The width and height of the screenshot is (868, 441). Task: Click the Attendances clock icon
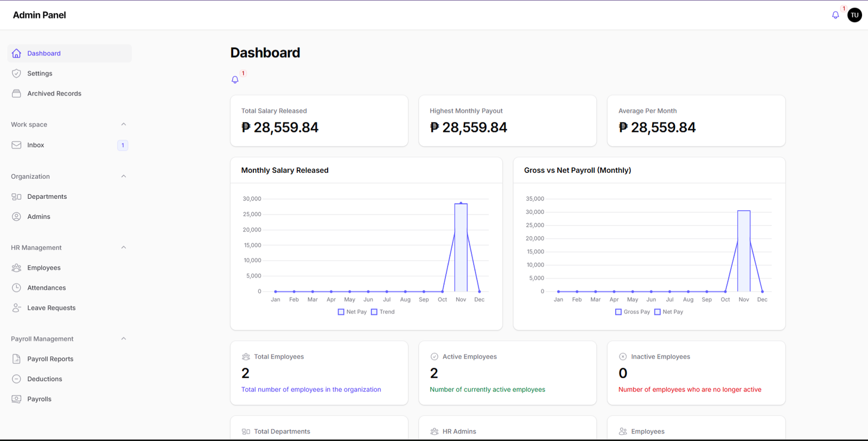click(x=16, y=288)
